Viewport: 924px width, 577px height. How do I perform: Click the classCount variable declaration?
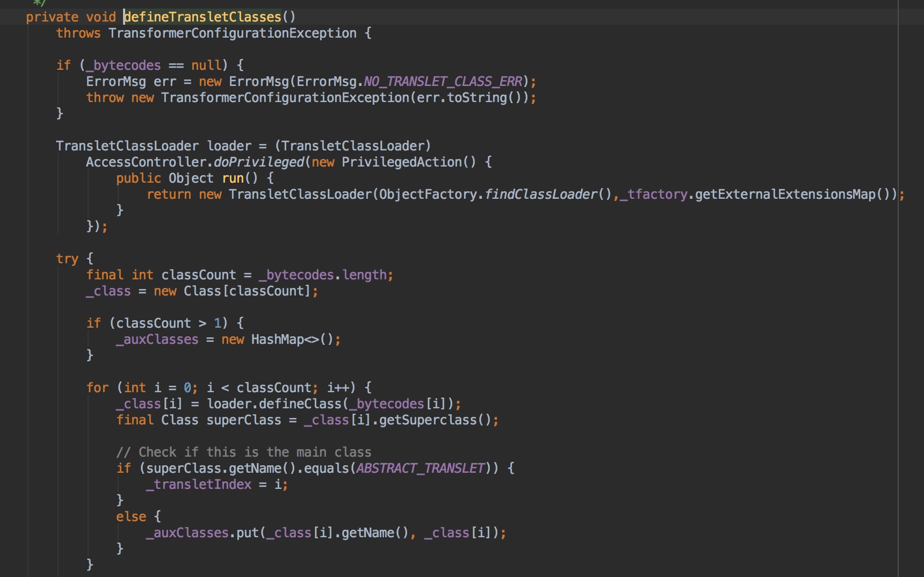click(x=198, y=275)
